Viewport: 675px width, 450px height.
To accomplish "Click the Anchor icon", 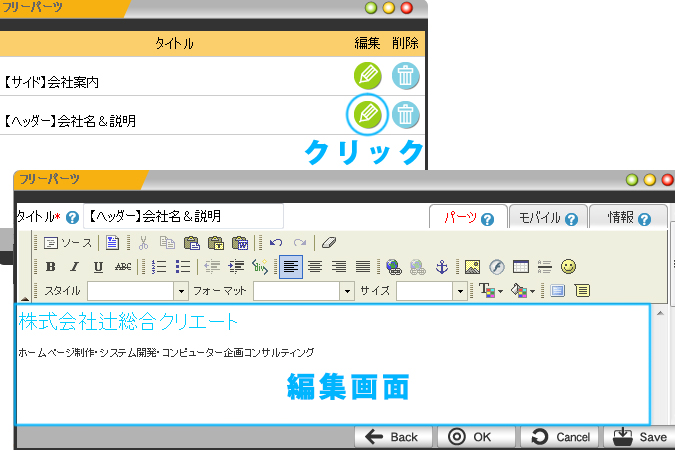I will pyautogui.click(x=442, y=267).
